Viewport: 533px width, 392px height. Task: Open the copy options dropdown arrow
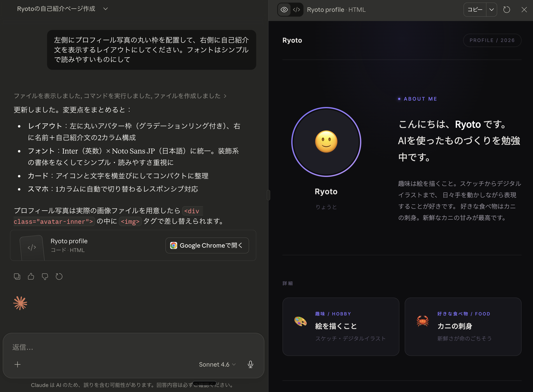tap(491, 10)
